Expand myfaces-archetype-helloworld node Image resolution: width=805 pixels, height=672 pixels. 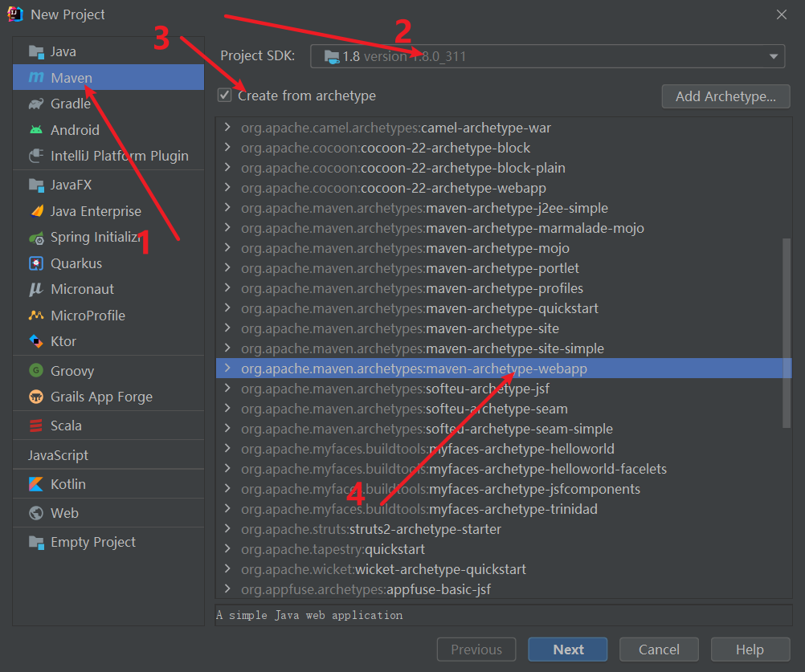pos(227,448)
